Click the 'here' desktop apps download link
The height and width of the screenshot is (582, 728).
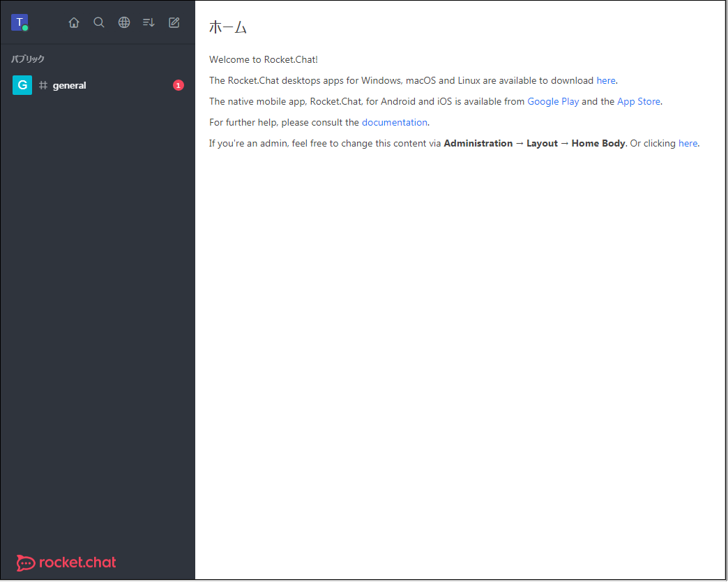(606, 80)
